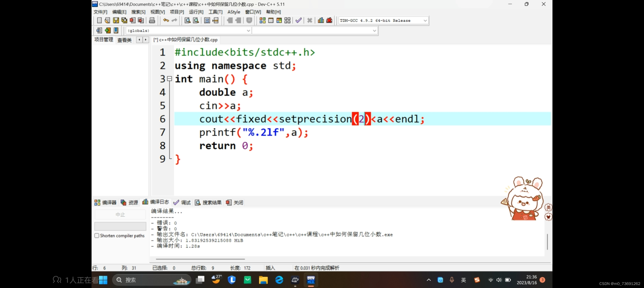Image resolution: width=644 pixels, height=288 pixels.
Task: Open the 文件[F] menu
Action: (x=101, y=12)
